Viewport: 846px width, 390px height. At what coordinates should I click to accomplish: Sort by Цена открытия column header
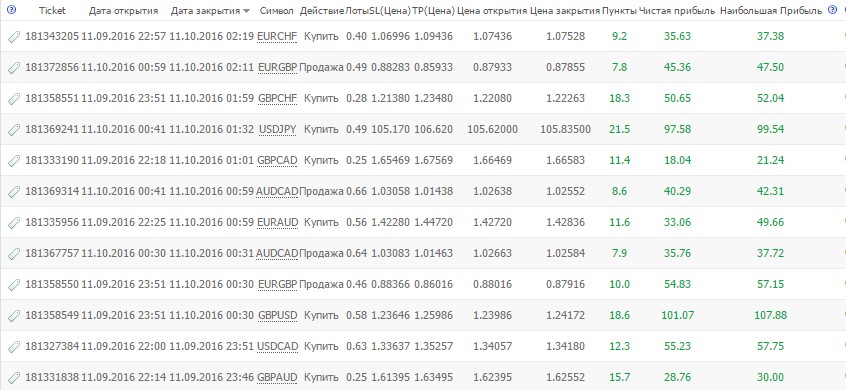point(492,10)
